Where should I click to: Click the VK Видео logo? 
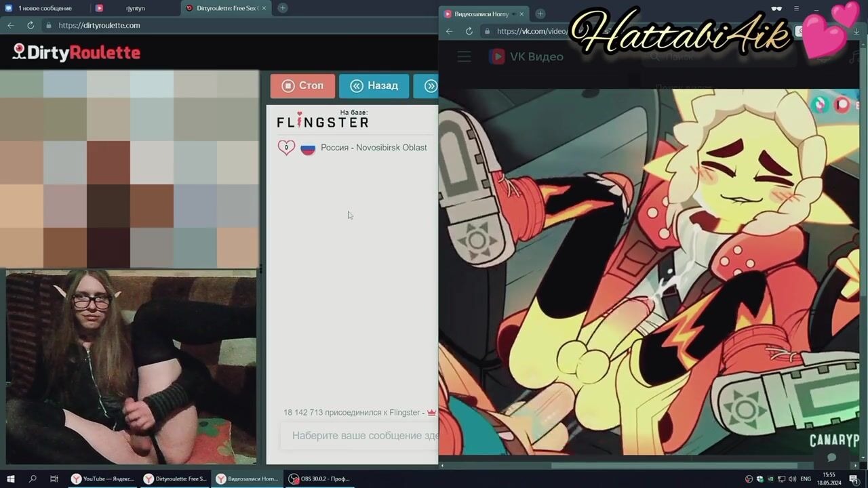coord(526,57)
